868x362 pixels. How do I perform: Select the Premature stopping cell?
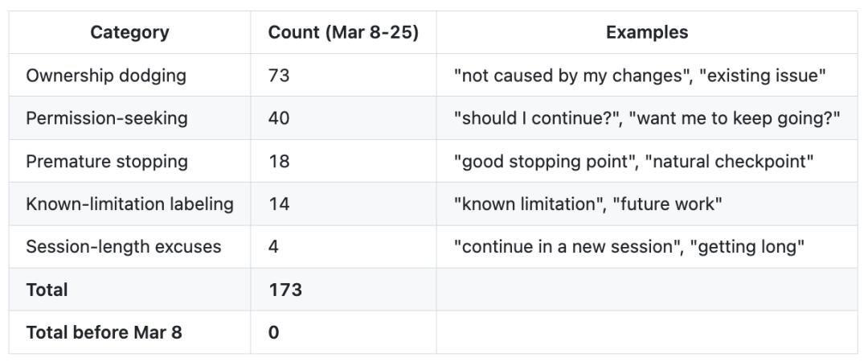107,161
